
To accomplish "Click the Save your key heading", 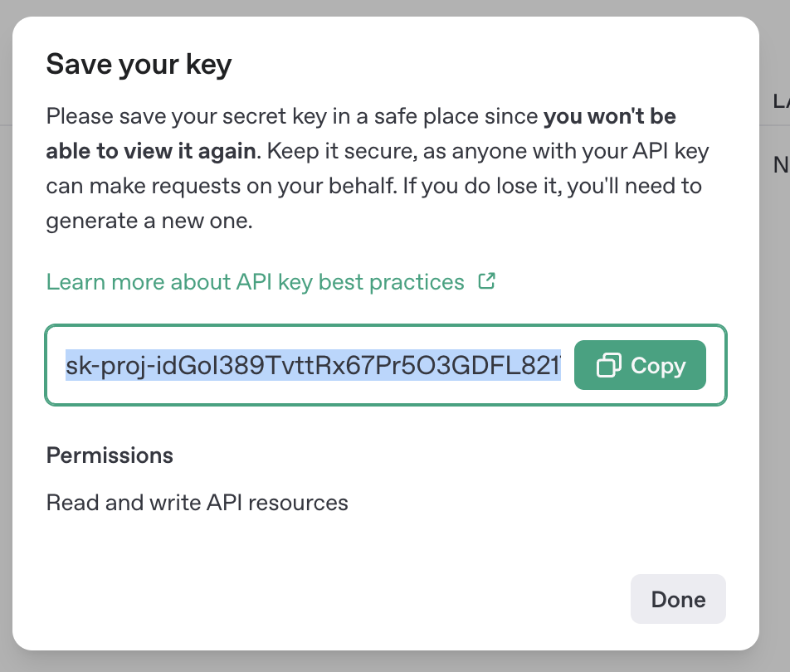I will tap(139, 65).
